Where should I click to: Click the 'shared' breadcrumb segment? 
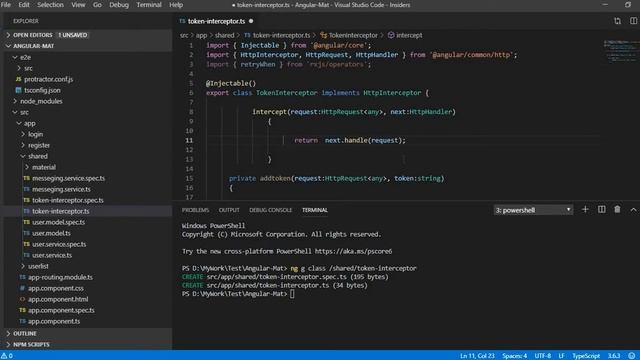point(224,36)
